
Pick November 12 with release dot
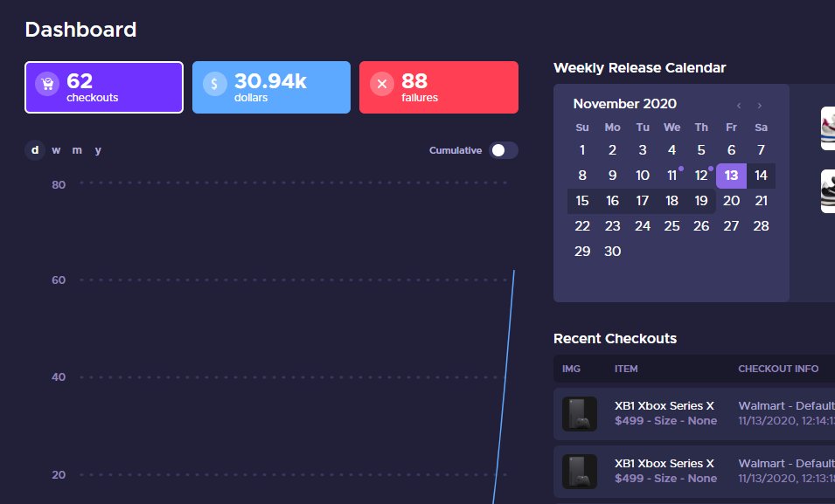(701, 176)
